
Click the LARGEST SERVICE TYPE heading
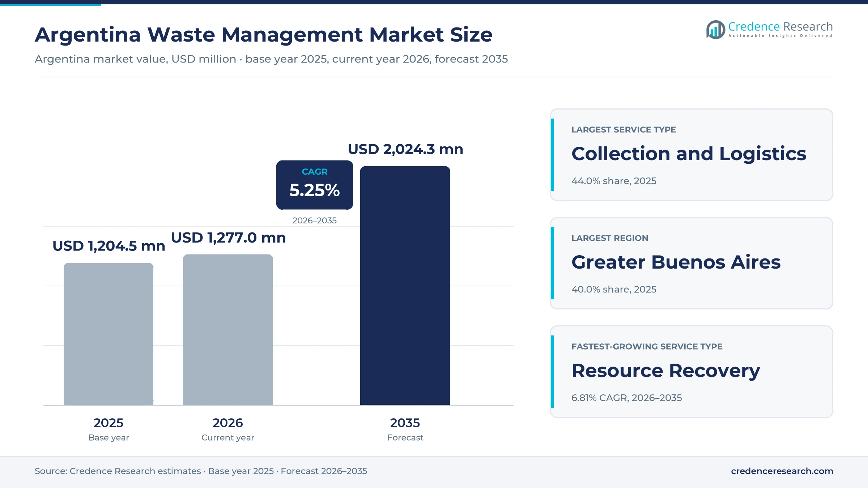click(x=624, y=130)
